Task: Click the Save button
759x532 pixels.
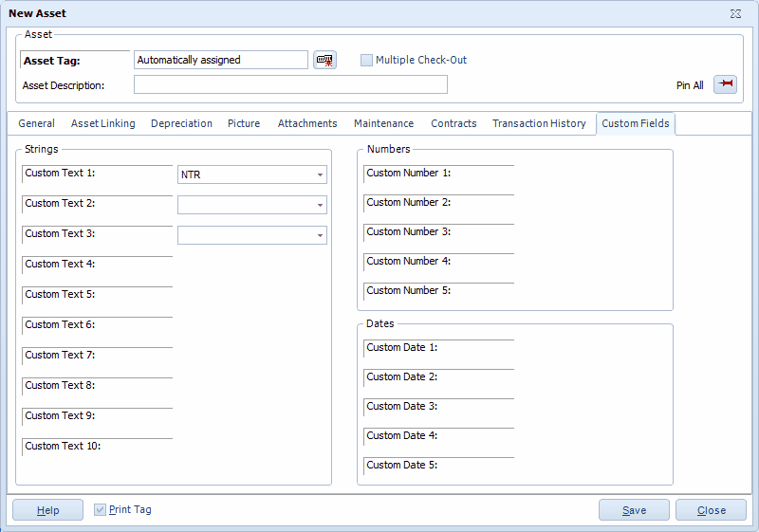Action: point(634,510)
